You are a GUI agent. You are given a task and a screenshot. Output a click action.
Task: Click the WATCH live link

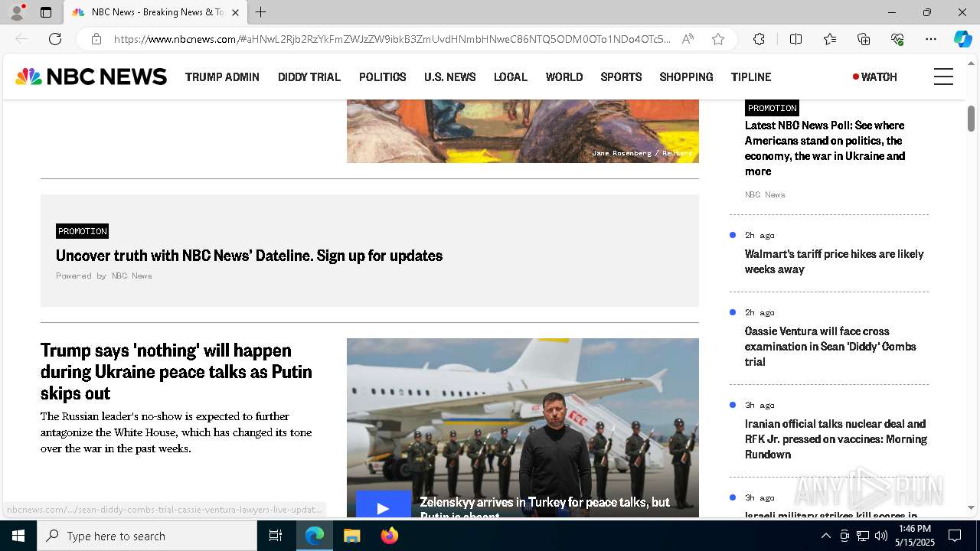875,77
